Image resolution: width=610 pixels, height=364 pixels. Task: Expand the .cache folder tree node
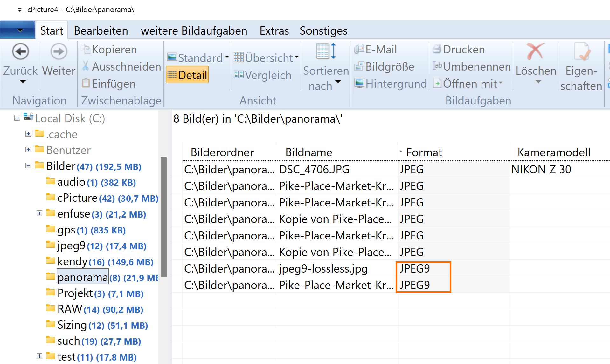28,134
